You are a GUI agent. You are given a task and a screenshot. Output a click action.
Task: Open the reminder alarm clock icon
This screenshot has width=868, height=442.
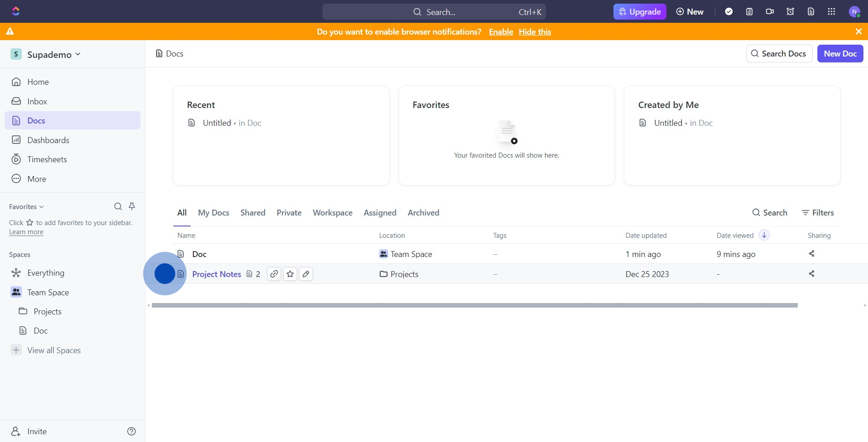[790, 12]
